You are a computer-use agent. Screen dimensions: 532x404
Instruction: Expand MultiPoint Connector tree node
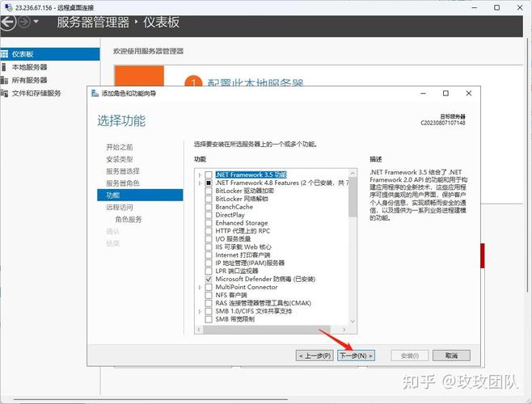(x=200, y=288)
